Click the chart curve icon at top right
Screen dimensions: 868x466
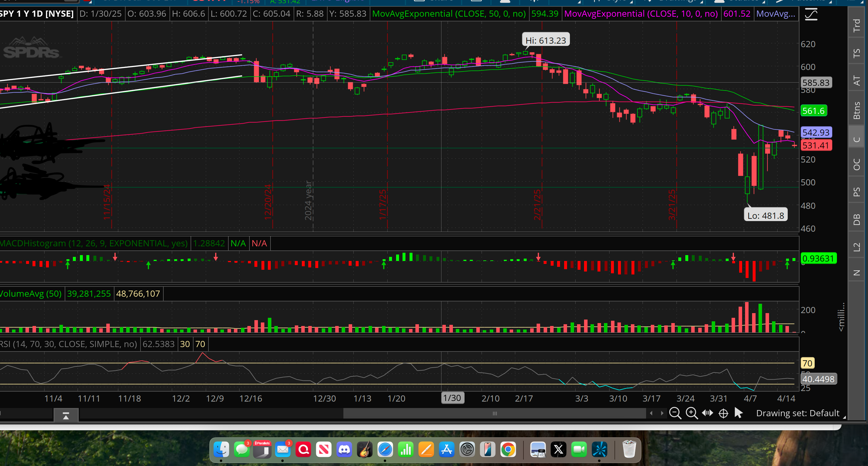coord(811,15)
